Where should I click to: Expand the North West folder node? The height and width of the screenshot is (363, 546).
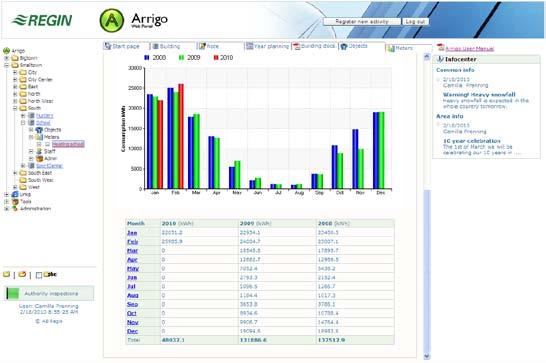tap(15, 101)
